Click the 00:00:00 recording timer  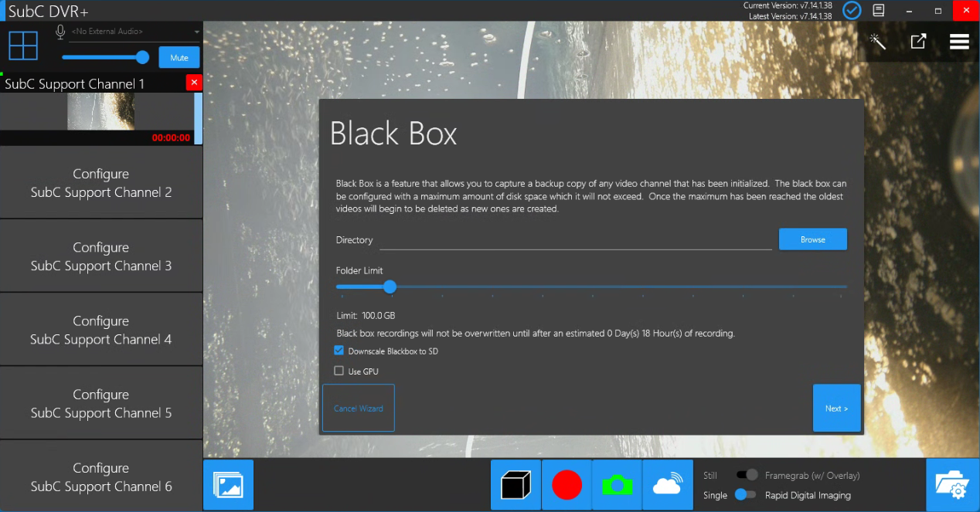[x=171, y=138]
